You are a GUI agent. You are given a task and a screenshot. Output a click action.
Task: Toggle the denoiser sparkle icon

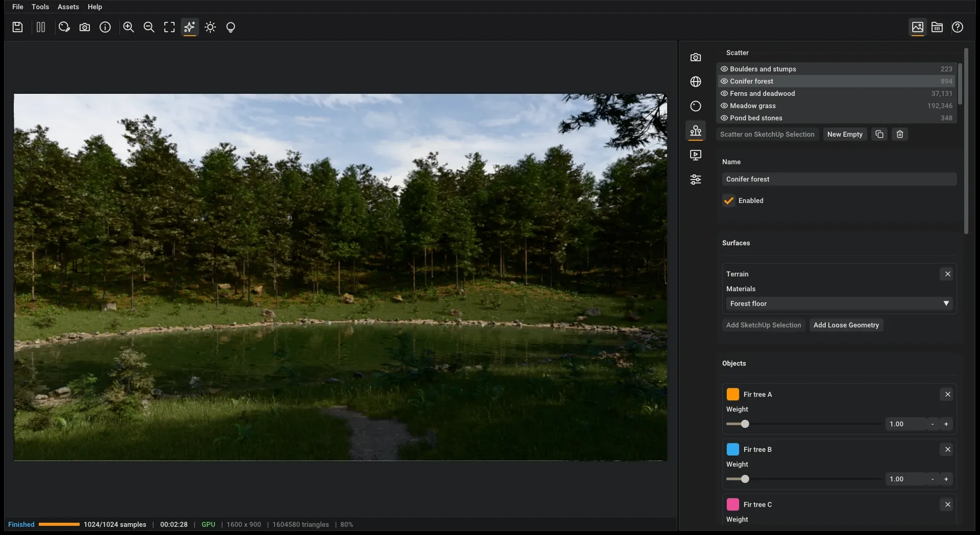click(x=190, y=27)
